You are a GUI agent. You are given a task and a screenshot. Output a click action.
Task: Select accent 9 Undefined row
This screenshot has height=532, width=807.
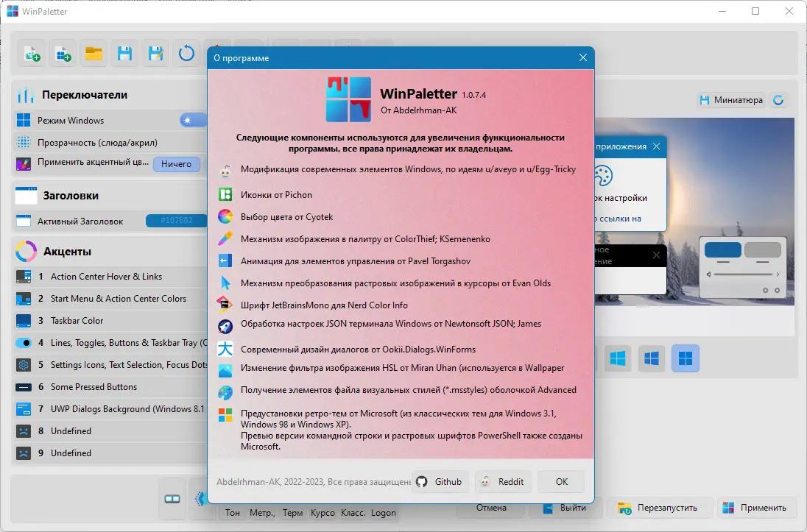tap(110, 453)
